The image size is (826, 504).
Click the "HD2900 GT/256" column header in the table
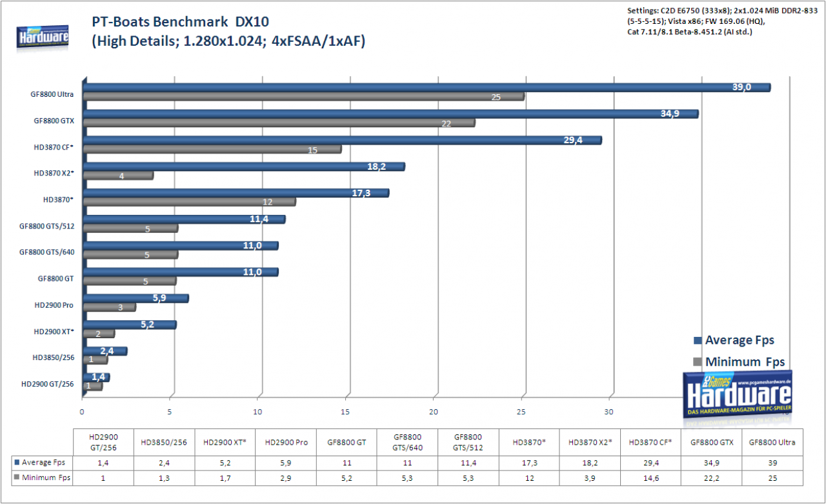click(x=104, y=441)
